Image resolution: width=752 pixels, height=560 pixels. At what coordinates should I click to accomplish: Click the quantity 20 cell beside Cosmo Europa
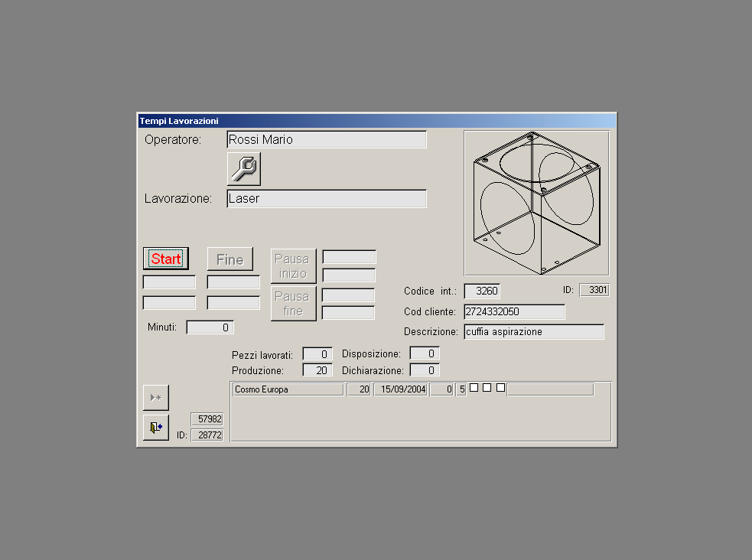[x=359, y=389]
